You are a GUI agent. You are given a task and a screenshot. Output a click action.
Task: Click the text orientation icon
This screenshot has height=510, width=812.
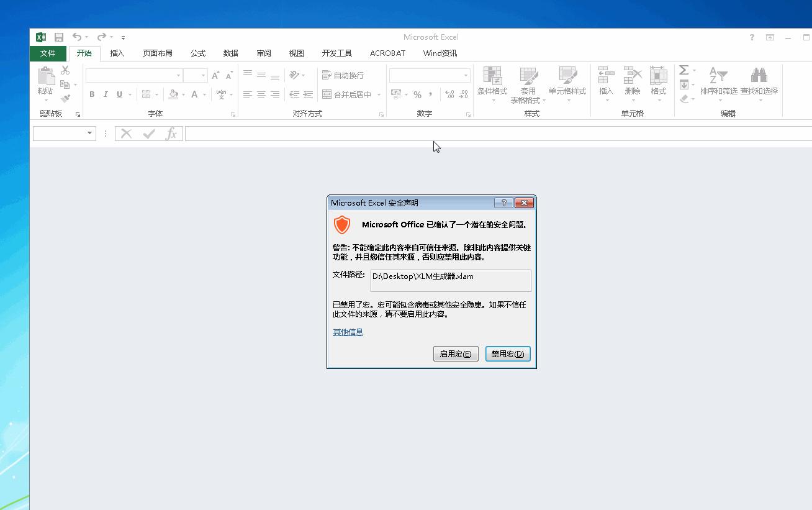click(x=295, y=75)
